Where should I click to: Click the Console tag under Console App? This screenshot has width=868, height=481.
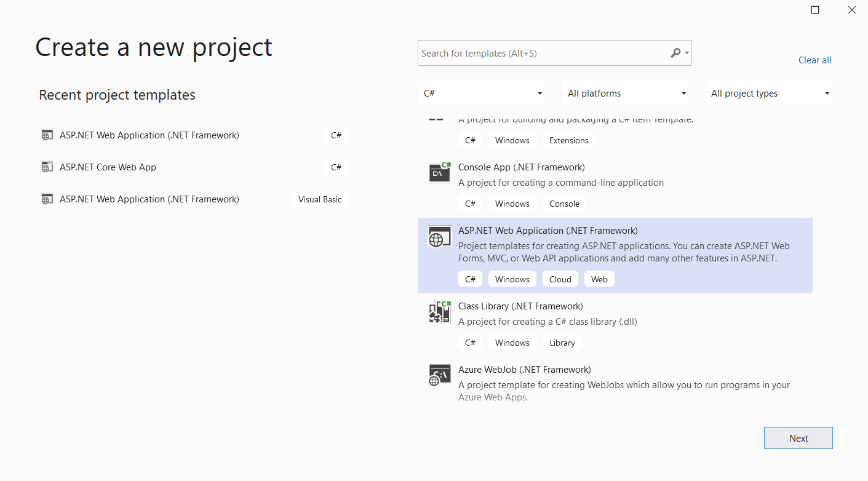(564, 204)
